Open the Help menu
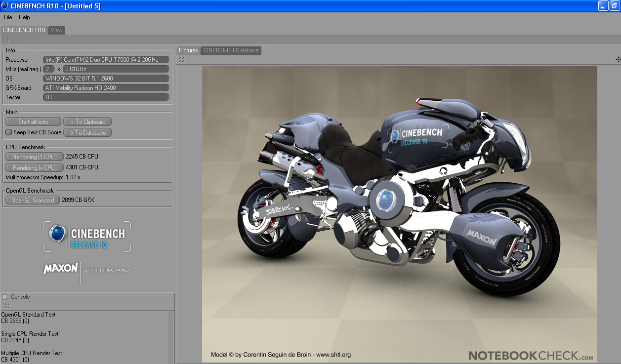This screenshot has width=621, height=364. pyautogui.click(x=24, y=17)
